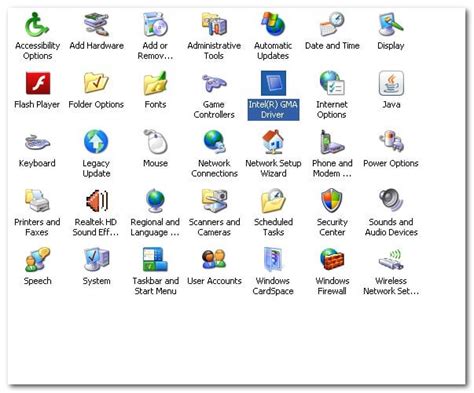Open Date and Time settings icon
The height and width of the screenshot is (393, 474).
point(332,24)
